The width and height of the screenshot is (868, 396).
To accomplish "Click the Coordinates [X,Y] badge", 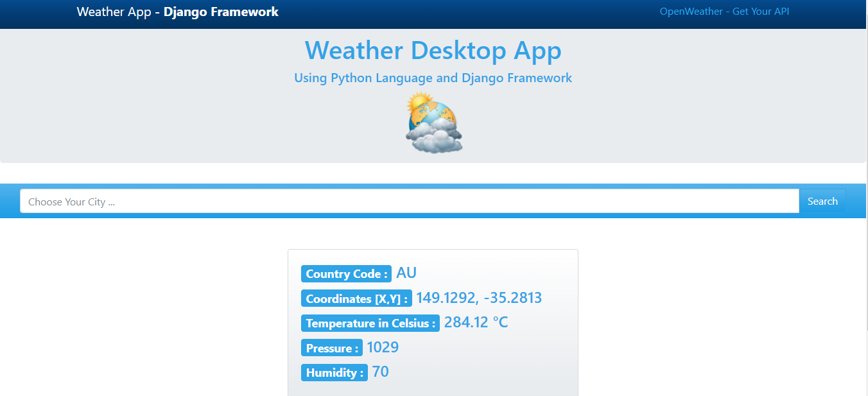I will coord(356,298).
